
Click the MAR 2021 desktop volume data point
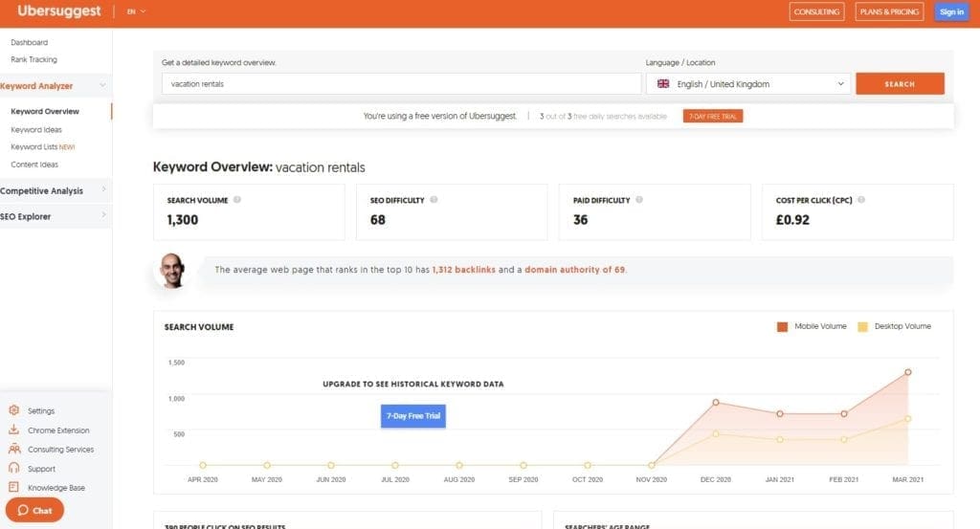click(908, 418)
